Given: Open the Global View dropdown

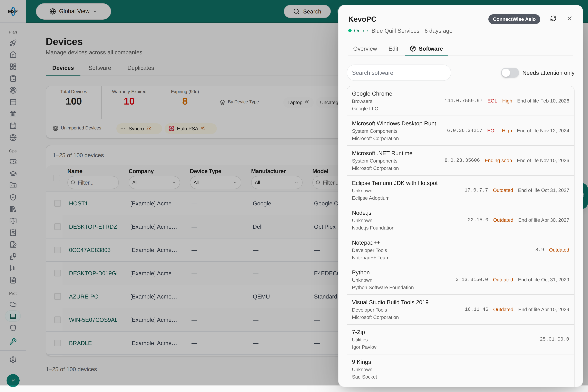Looking at the screenshot, I should click(x=73, y=11).
